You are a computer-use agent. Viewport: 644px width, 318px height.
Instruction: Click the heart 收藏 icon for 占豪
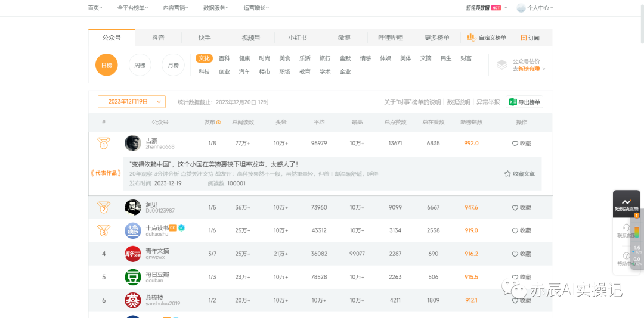tap(515, 144)
